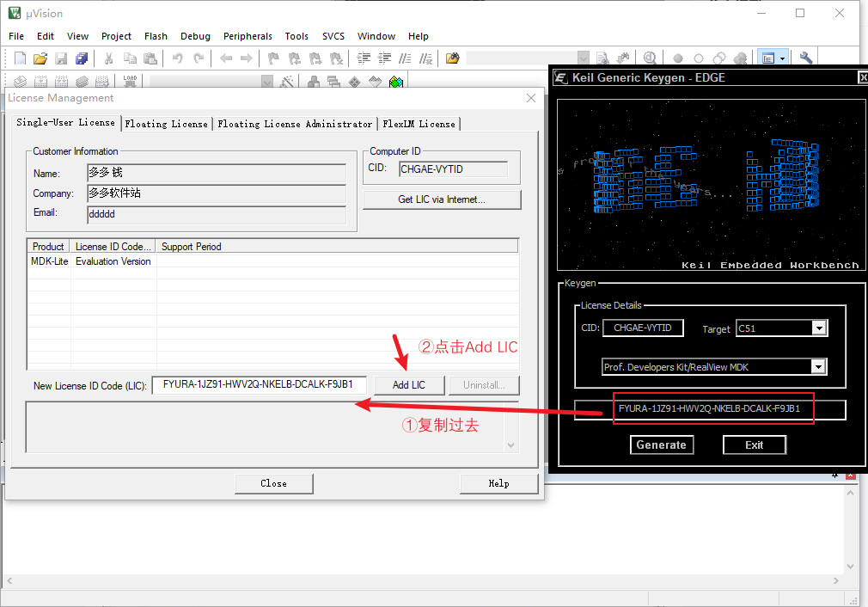Click the Open file folder icon
Image resolution: width=868 pixels, height=607 pixels.
pyautogui.click(x=40, y=58)
